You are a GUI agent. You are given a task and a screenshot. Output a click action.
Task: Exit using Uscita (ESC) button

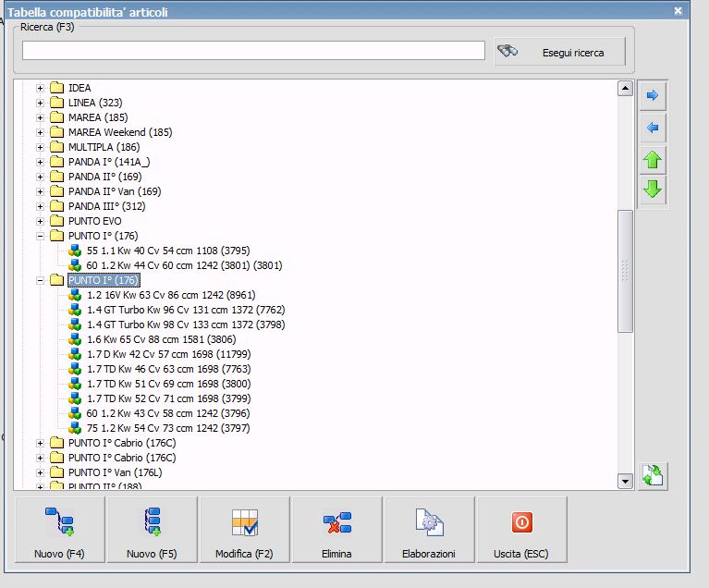pos(521,530)
